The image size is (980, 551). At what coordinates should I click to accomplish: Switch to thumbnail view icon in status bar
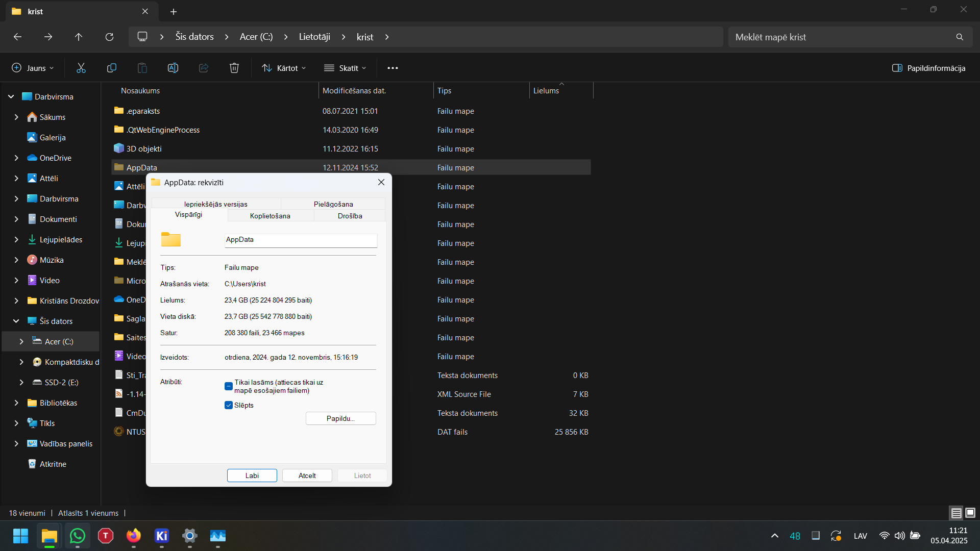point(970,513)
